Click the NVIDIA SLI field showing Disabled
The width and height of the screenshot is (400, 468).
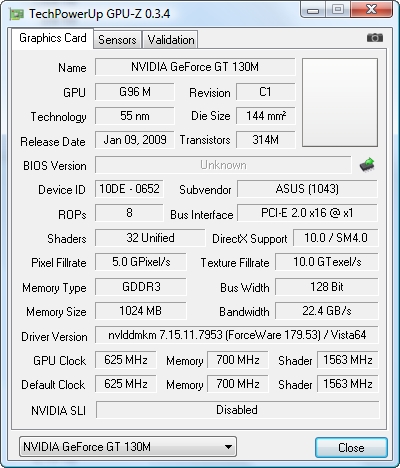(237, 410)
